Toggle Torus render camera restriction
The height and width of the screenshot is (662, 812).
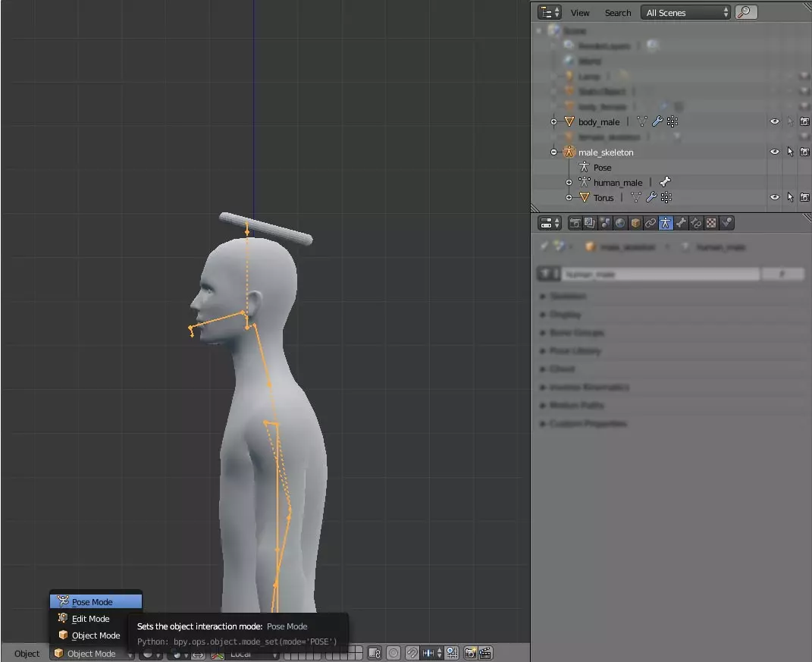804,198
